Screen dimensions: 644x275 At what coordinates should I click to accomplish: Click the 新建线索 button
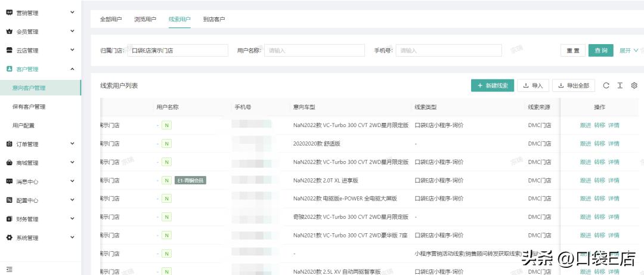click(x=493, y=85)
